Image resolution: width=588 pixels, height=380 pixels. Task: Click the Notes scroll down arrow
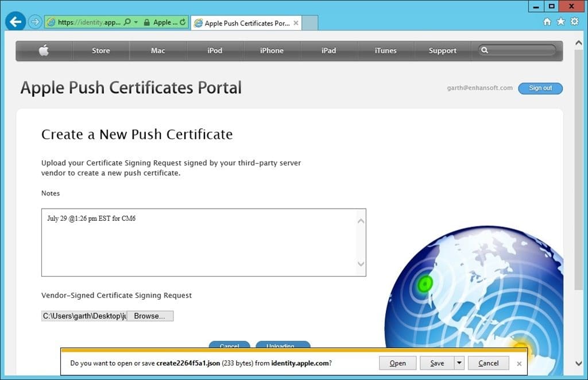(x=361, y=264)
